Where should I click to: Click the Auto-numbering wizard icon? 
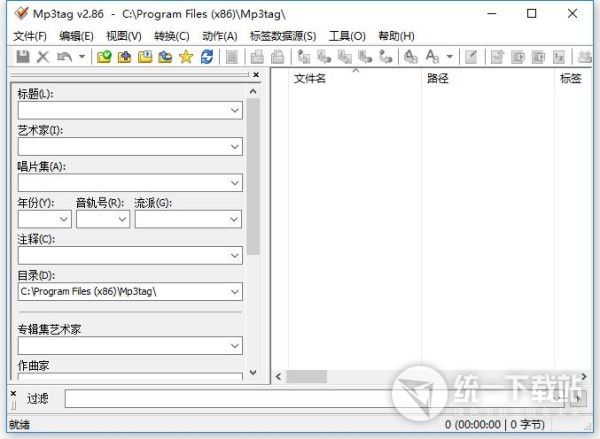(x=559, y=57)
